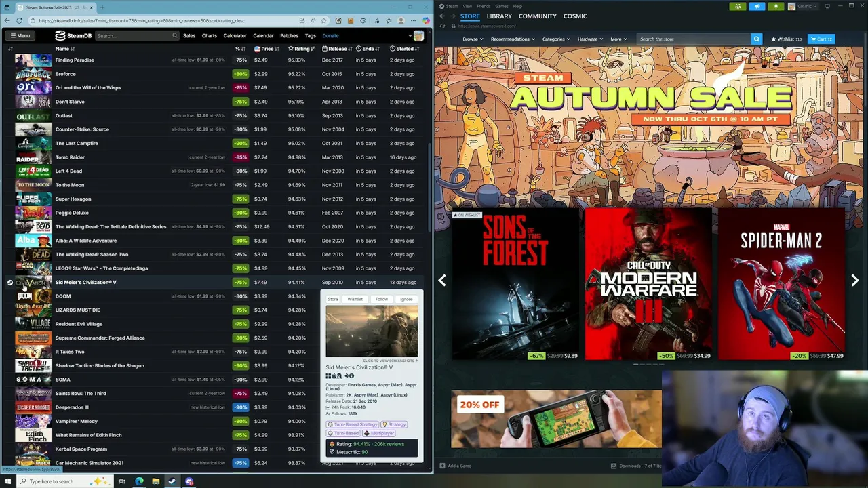This screenshot has width=868, height=488.
Task: Open Resident Evil Village entry
Action: [79, 324]
